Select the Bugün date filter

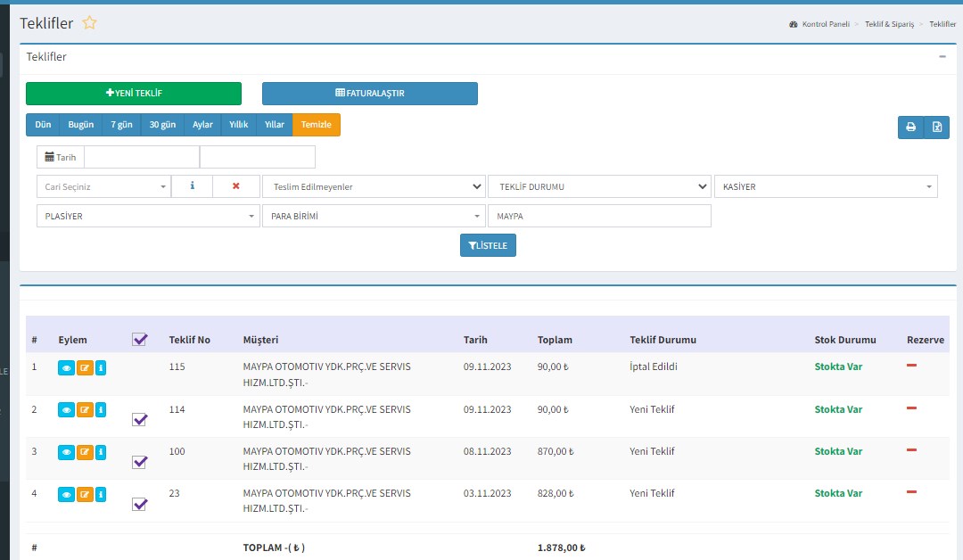(81, 125)
